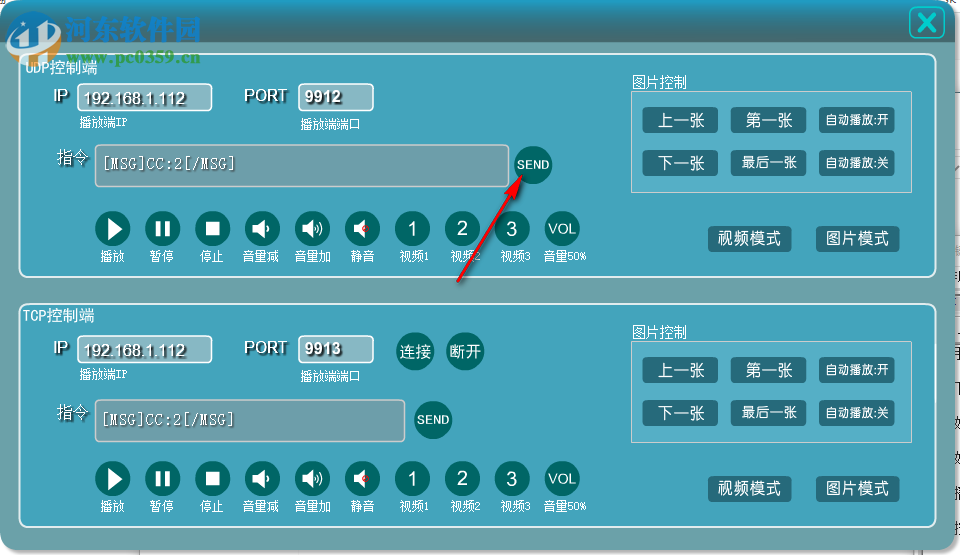Focus the TCP IP address field

click(144, 349)
